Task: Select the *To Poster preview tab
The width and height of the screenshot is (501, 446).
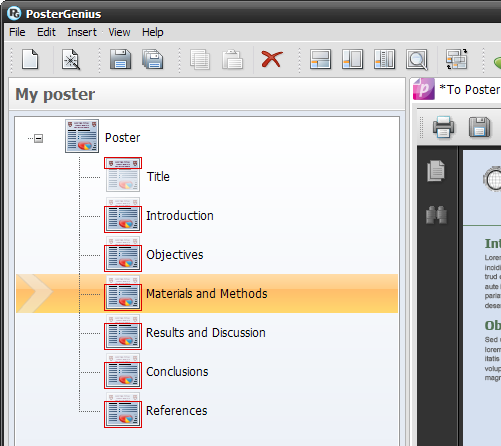Action: 457,89
